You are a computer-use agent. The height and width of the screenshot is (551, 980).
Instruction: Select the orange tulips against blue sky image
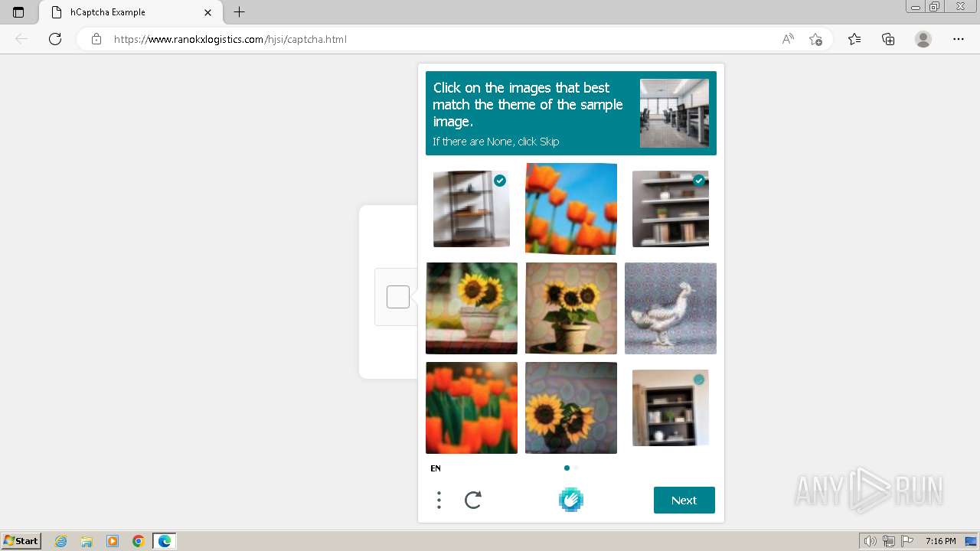pyautogui.click(x=571, y=209)
